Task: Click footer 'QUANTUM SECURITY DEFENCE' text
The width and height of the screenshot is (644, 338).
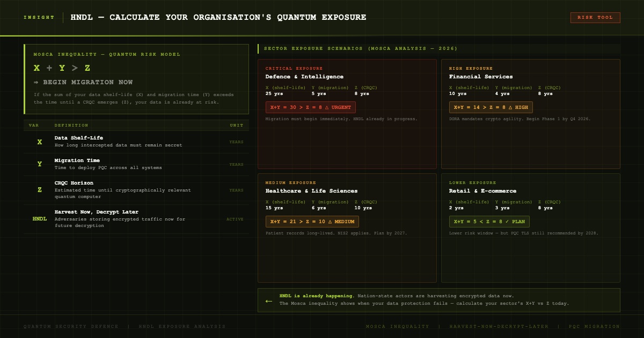Action: 71,326
